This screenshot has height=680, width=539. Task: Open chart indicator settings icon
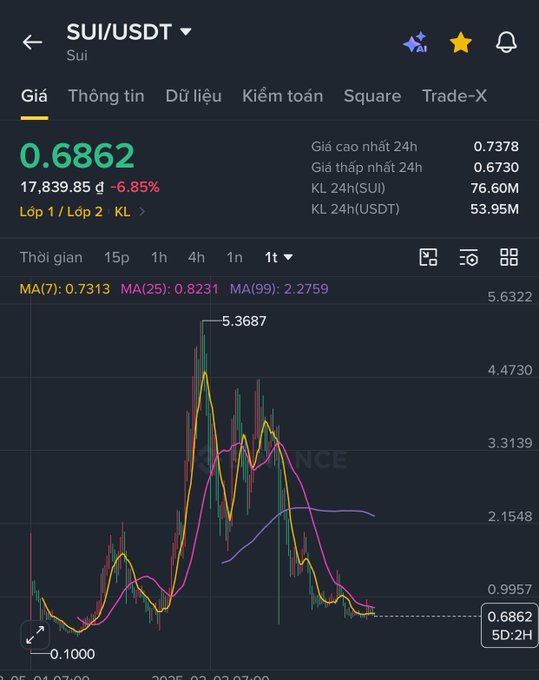point(469,257)
